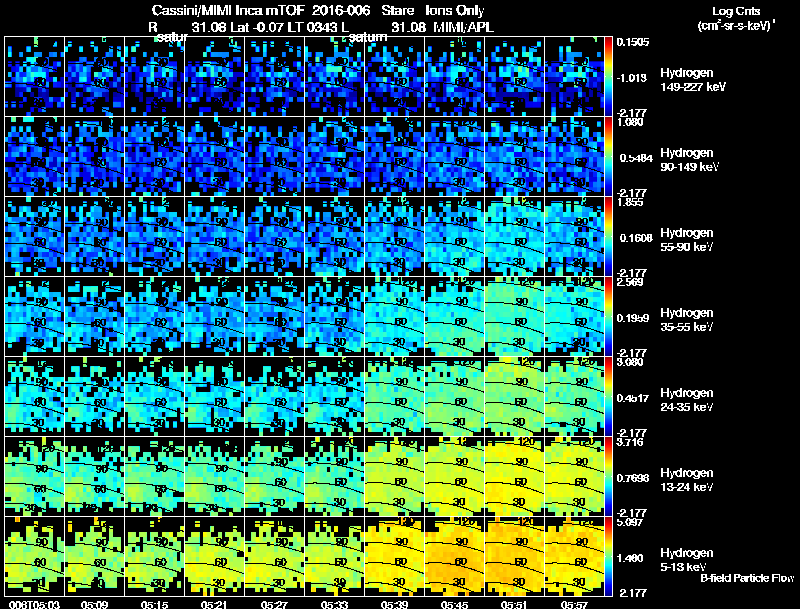The height and width of the screenshot is (609, 800).
Task: Click the 'Log Cnts' legend heading
Action: click(x=735, y=11)
